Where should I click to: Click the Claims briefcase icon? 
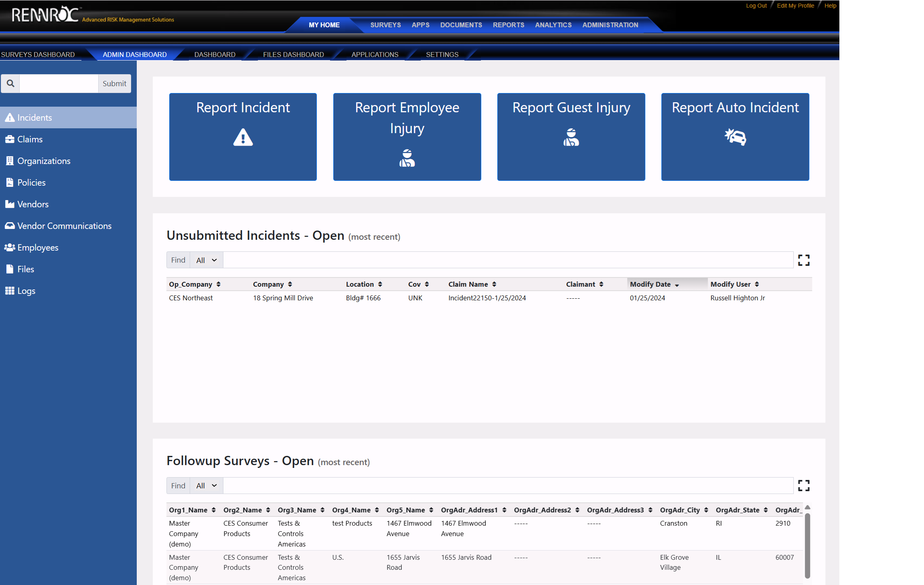pyautogui.click(x=10, y=139)
